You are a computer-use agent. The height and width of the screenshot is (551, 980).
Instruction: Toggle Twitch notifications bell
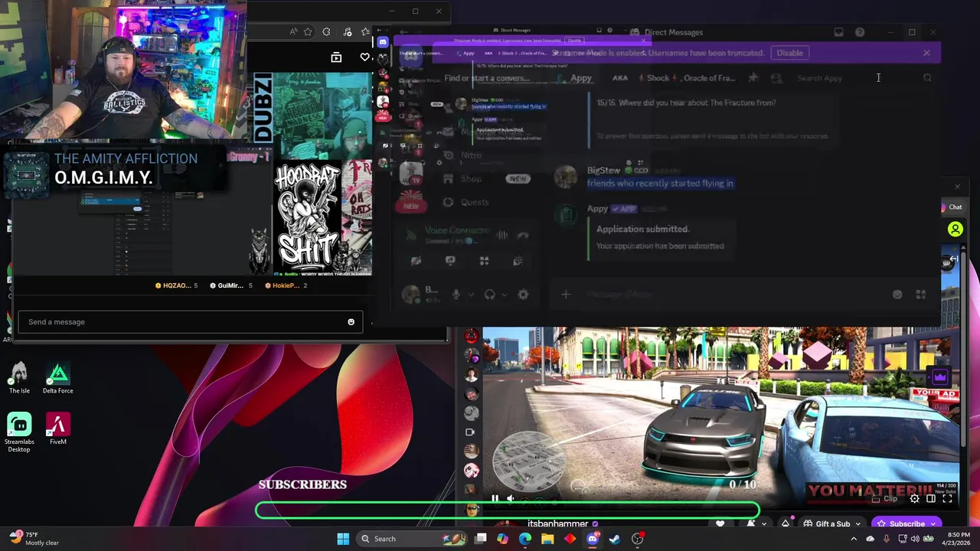click(751, 524)
